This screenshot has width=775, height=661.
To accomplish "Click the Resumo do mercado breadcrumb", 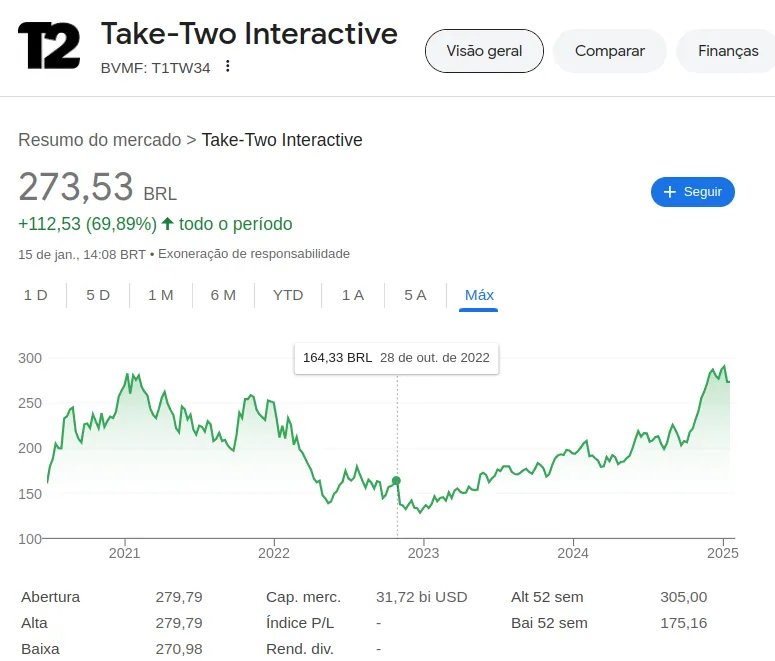I will coord(100,140).
